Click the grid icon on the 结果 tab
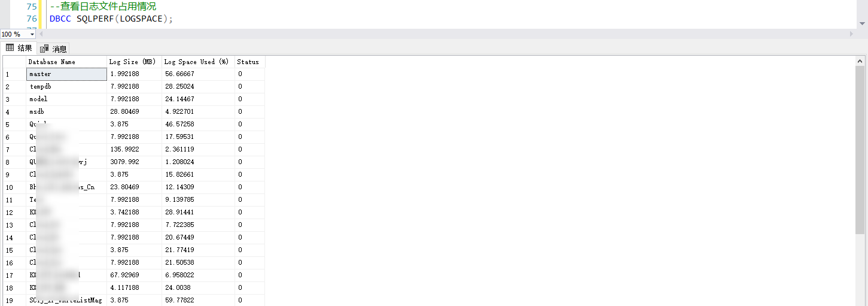Image resolution: width=868 pixels, height=306 pixels. [10, 48]
